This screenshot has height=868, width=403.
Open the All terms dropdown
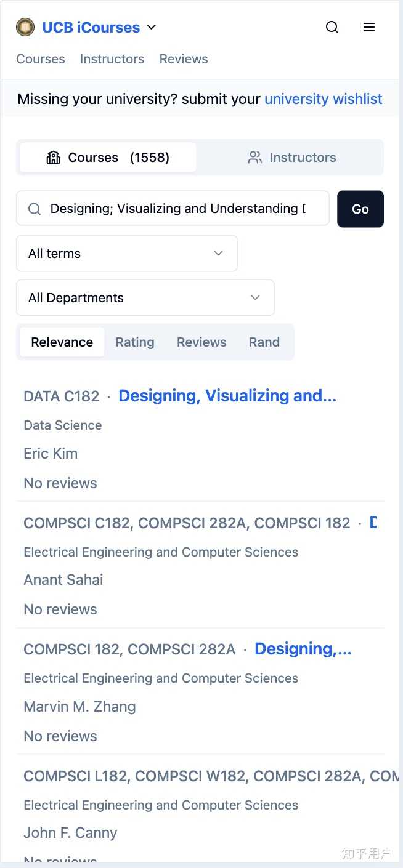(127, 253)
